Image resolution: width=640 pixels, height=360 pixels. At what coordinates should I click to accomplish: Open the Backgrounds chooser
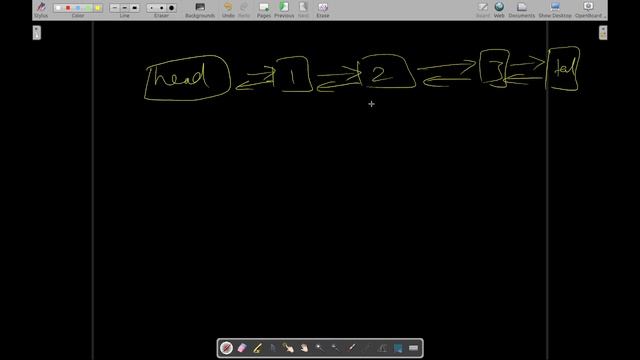200,9
